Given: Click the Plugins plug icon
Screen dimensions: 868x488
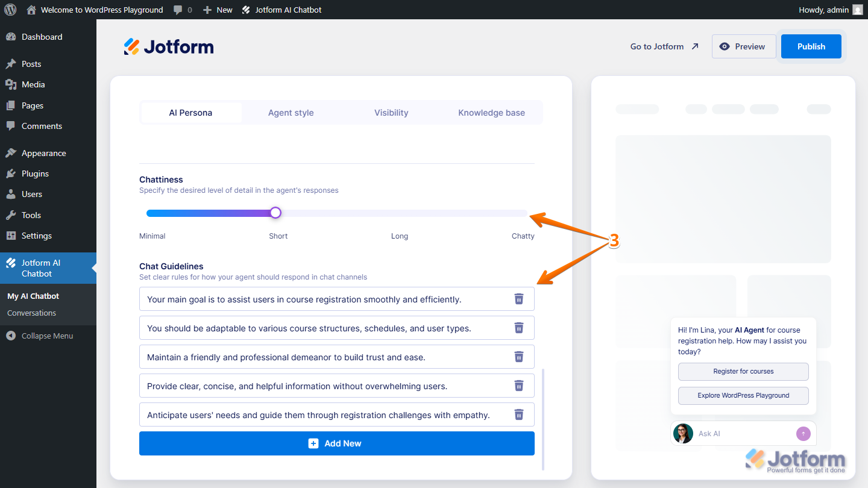Looking at the screenshot, I should [x=11, y=174].
